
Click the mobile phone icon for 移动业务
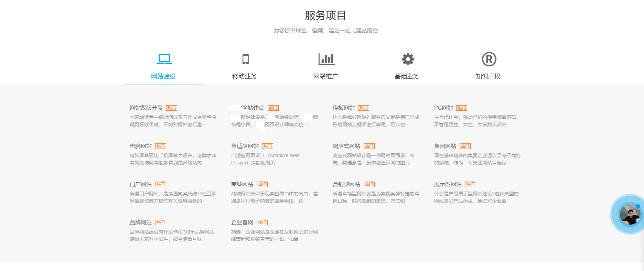point(246,59)
